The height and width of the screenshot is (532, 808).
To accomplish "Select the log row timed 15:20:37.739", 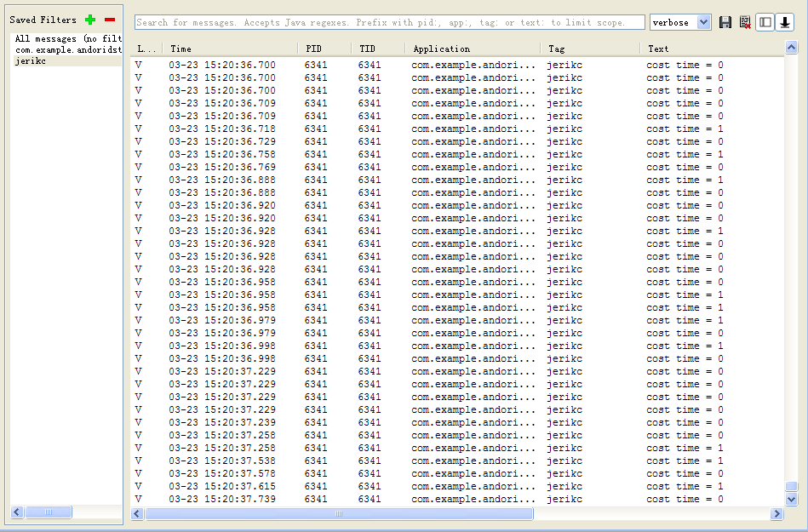I will pos(457,499).
